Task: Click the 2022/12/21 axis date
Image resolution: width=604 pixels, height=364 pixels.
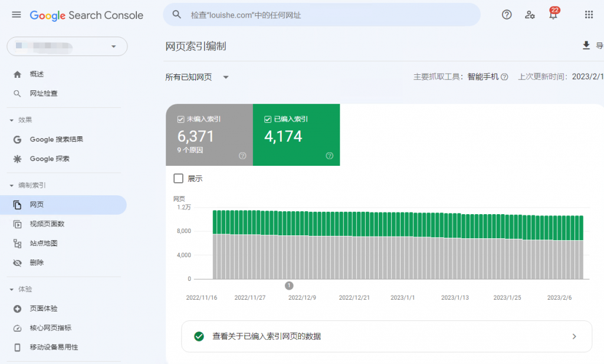Action: (x=354, y=298)
